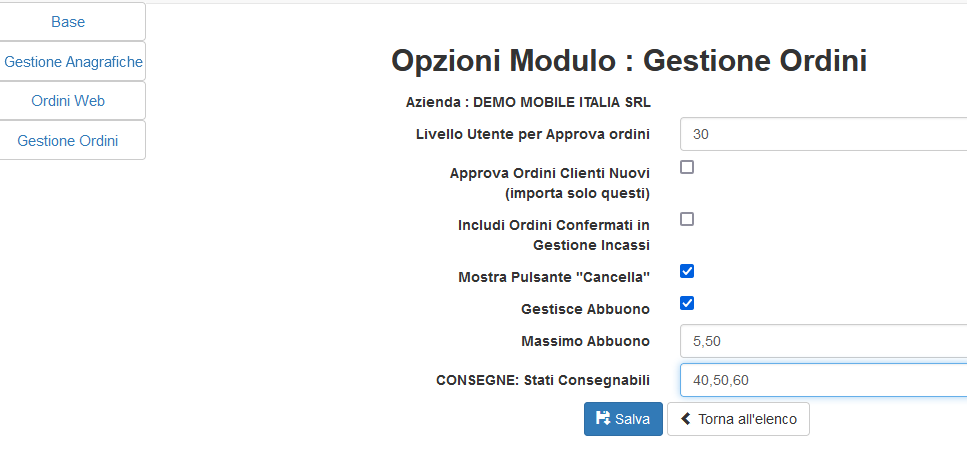The image size is (967, 474).
Task: Enable Approva Ordini Clienti Nuovi checkbox
Action: (x=687, y=167)
